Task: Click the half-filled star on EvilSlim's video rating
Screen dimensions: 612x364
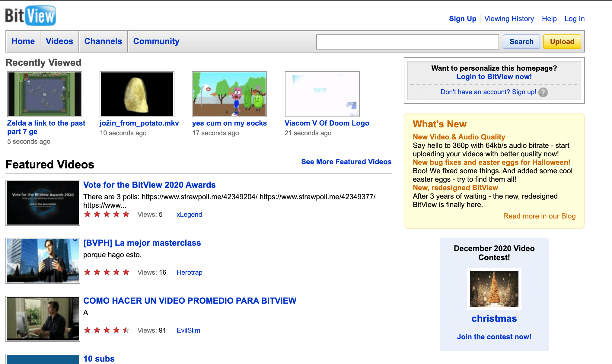Action: point(126,330)
